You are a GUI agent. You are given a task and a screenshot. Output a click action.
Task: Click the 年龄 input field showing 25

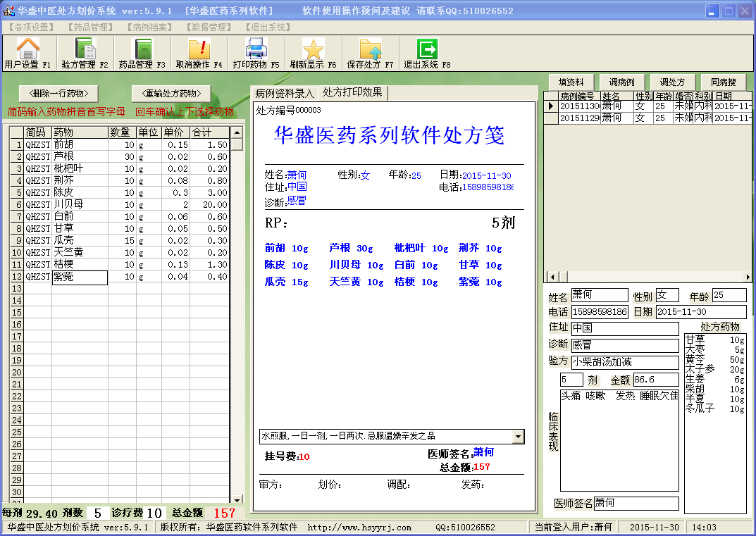[x=729, y=295]
